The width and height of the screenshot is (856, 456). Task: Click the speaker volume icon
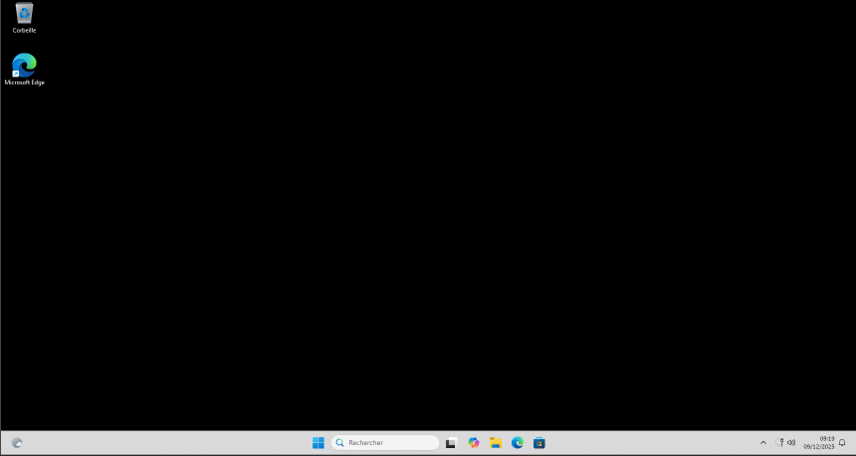tap(791, 443)
